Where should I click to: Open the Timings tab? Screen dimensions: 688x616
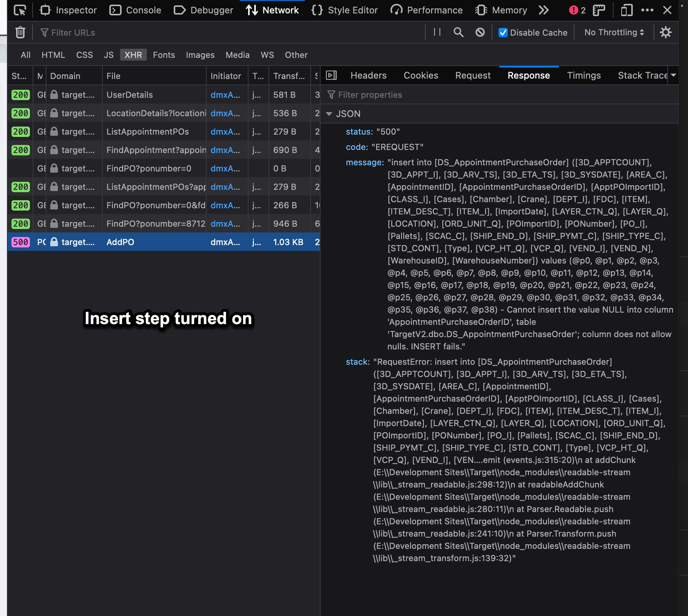[x=584, y=76]
